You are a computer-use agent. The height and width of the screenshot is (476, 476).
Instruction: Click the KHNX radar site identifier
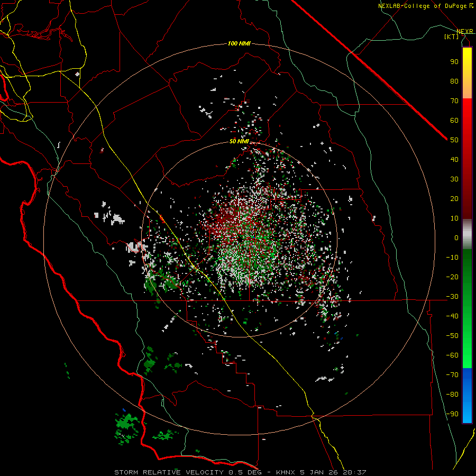[286, 472]
